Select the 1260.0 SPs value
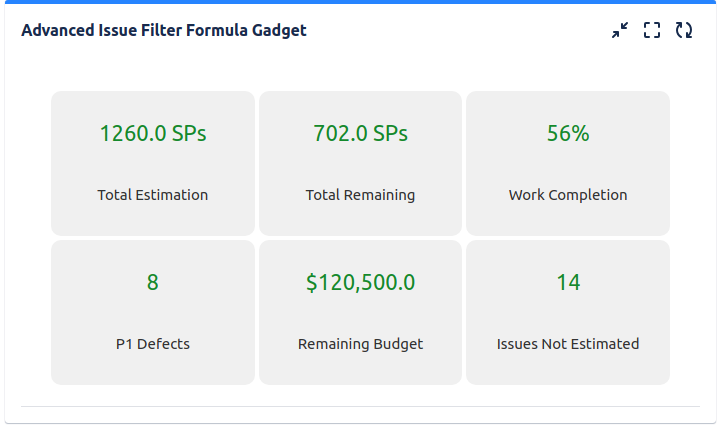The image size is (720, 426). tap(153, 134)
